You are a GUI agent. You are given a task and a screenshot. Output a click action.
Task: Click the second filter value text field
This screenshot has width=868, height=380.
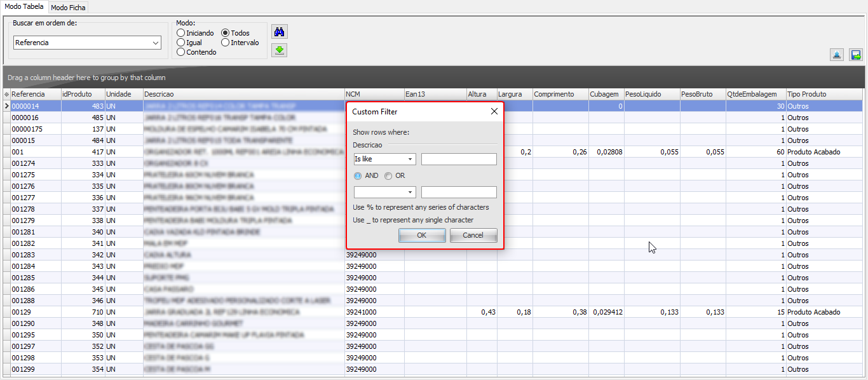[x=459, y=192]
